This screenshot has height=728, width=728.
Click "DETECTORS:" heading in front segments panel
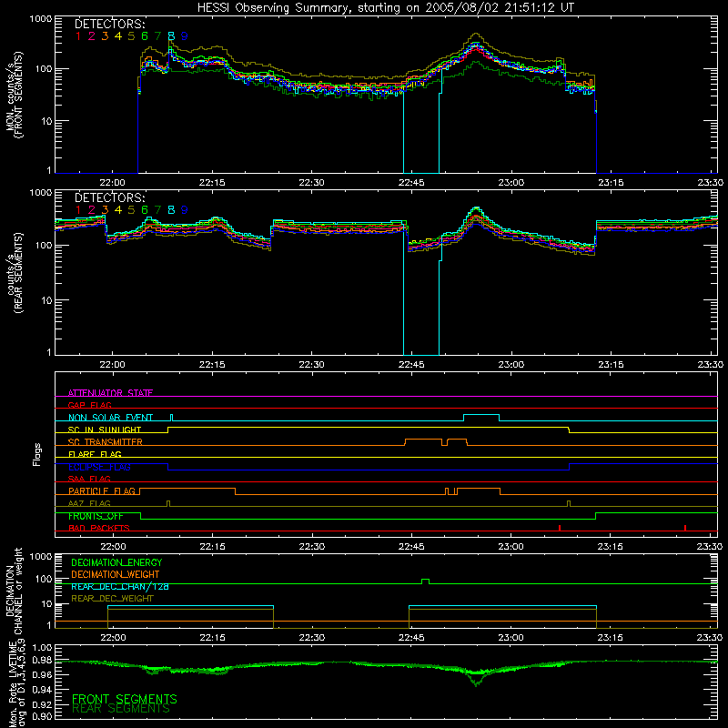point(109,25)
